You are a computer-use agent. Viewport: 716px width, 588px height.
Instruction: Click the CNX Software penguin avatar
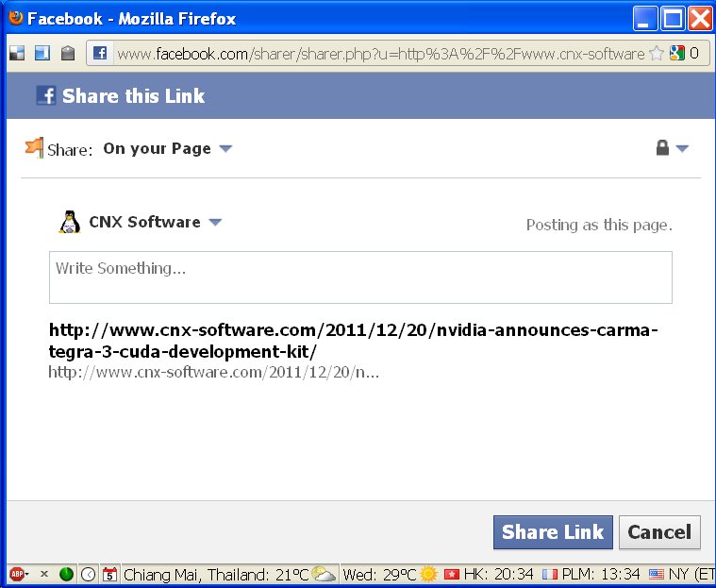point(70,222)
